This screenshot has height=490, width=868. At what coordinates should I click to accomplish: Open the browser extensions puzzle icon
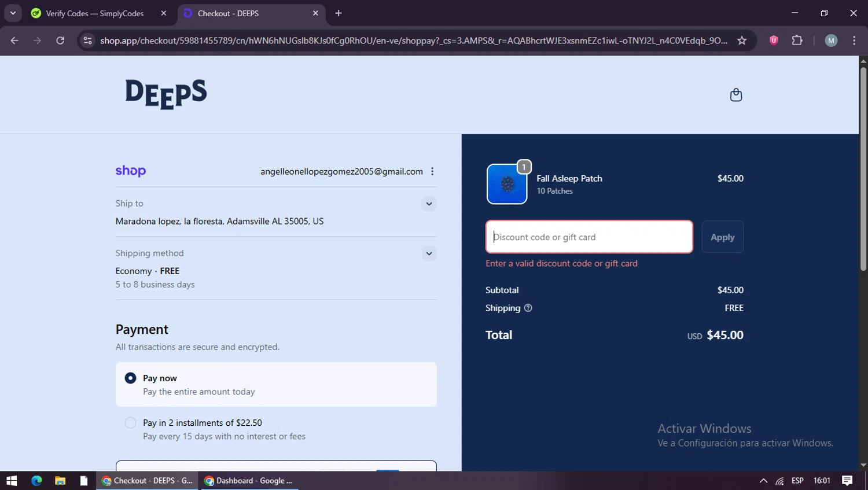797,40
